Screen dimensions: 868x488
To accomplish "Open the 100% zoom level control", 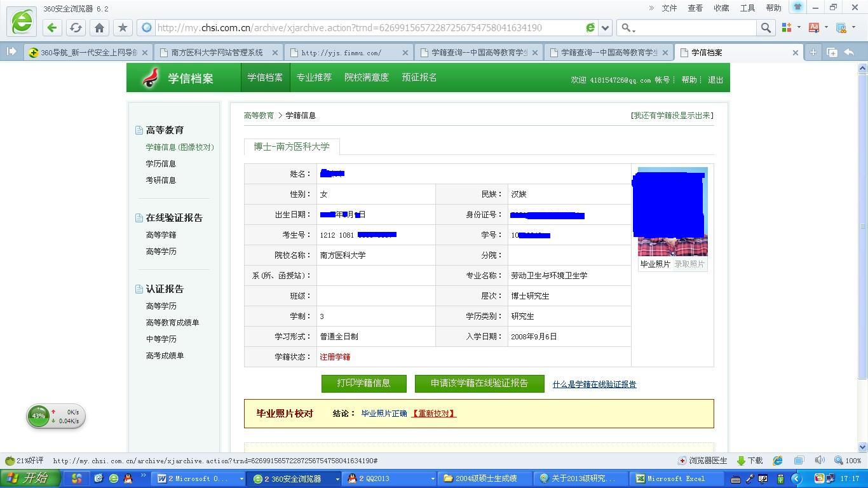I will [x=848, y=461].
